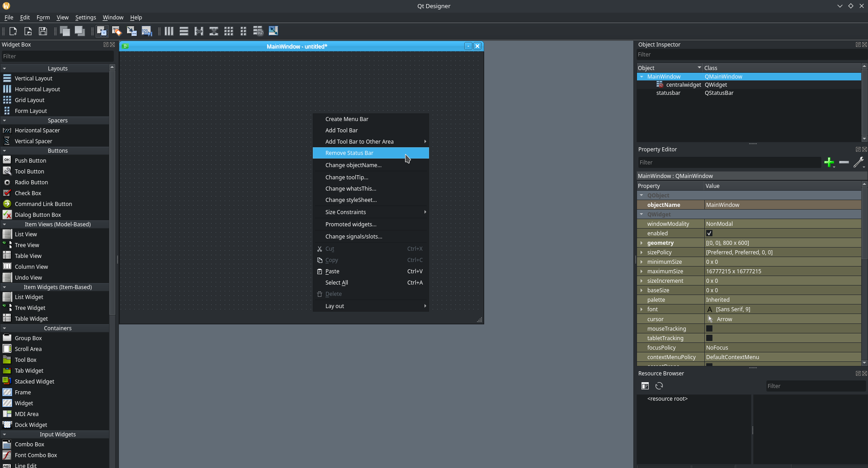
Task: Click Lay Out Horizontally in Splitter icon
Action: [x=199, y=31]
